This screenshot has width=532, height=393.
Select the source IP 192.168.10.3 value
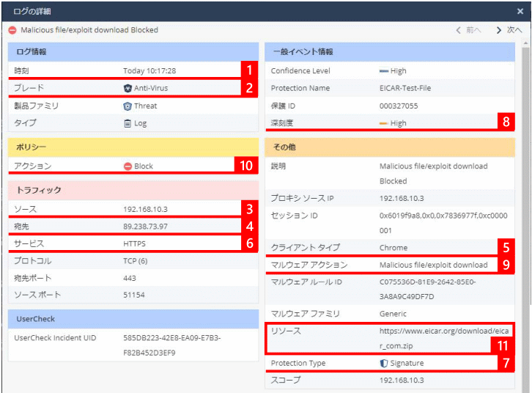point(146,210)
